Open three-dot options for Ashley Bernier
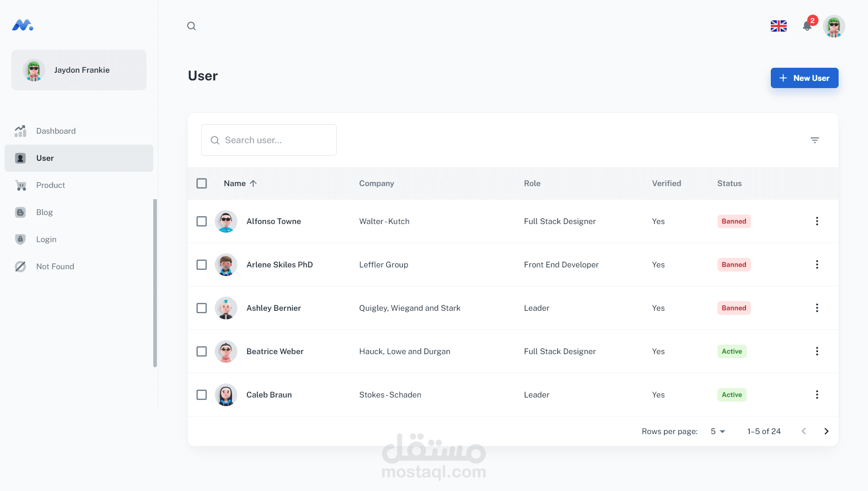This screenshot has height=491, width=868. [817, 308]
